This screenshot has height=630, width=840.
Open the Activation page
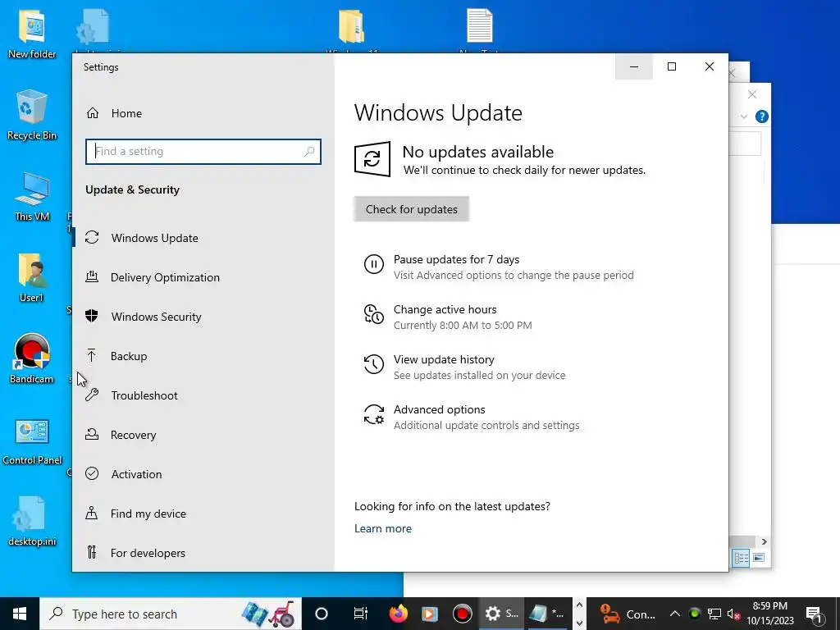(x=203, y=473)
